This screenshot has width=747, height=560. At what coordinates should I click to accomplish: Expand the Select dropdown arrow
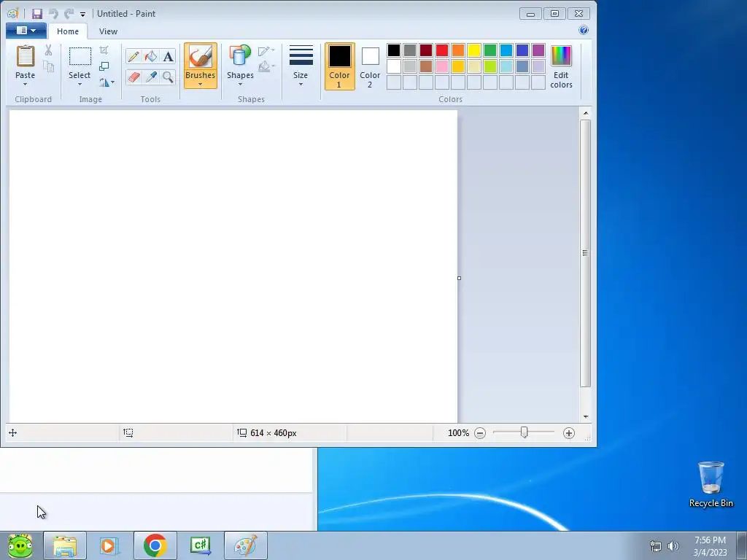pyautogui.click(x=80, y=85)
